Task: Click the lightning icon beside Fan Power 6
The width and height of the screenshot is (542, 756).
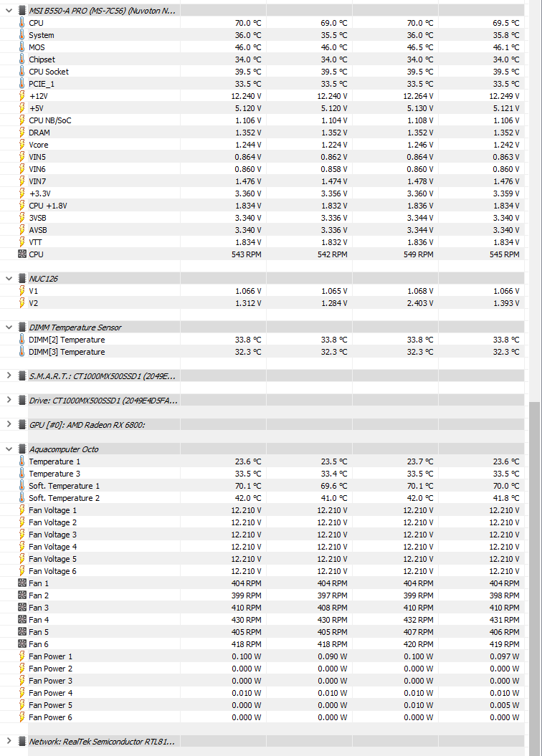Action: click(22, 717)
